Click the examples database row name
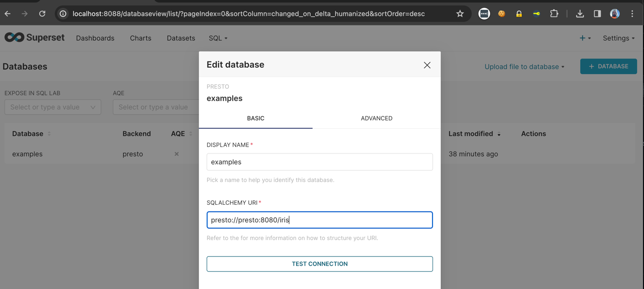 (27, 154)
